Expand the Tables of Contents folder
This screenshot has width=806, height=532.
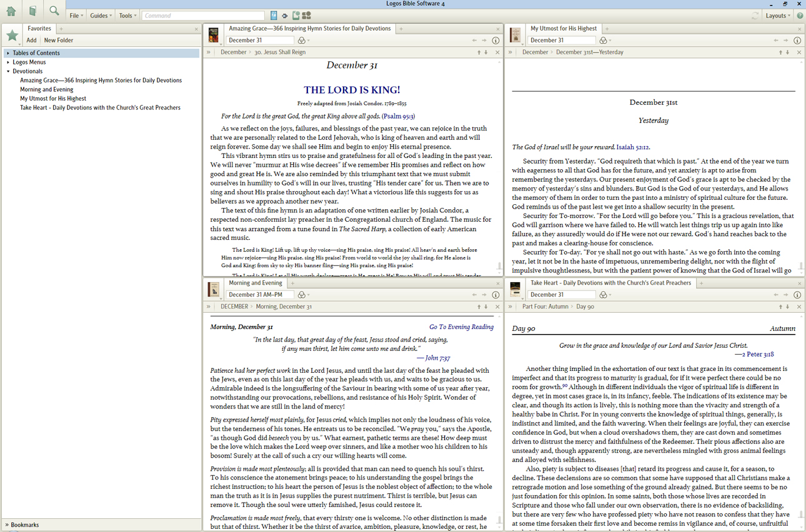pos(8,53)
